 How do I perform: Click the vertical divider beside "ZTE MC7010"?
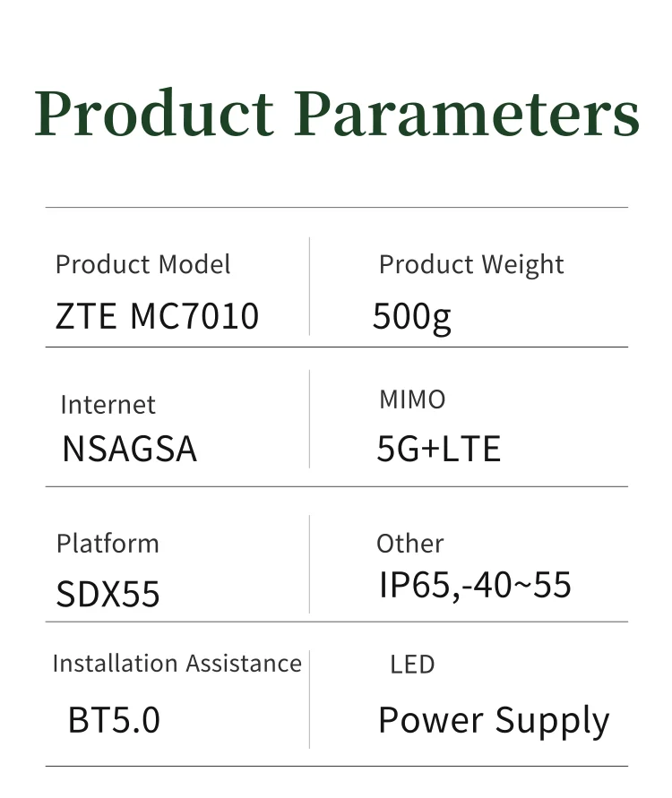pyautogui.click(x=309, y=287)
